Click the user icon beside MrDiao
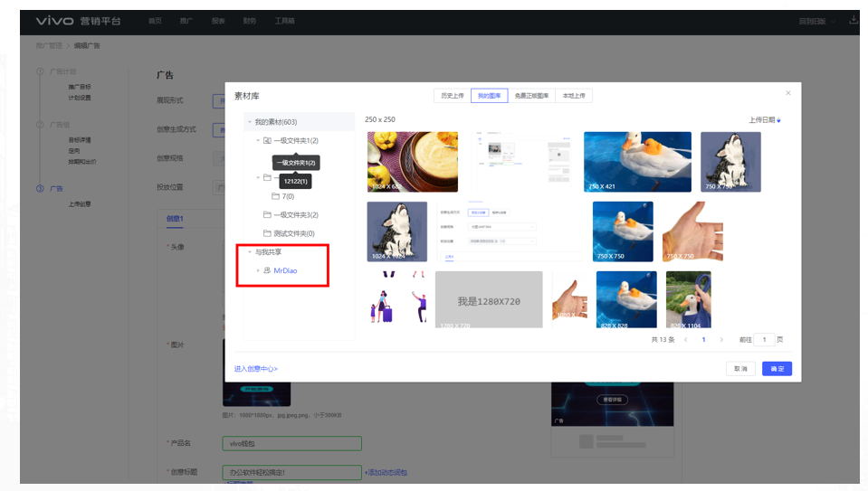 (267, 270)
